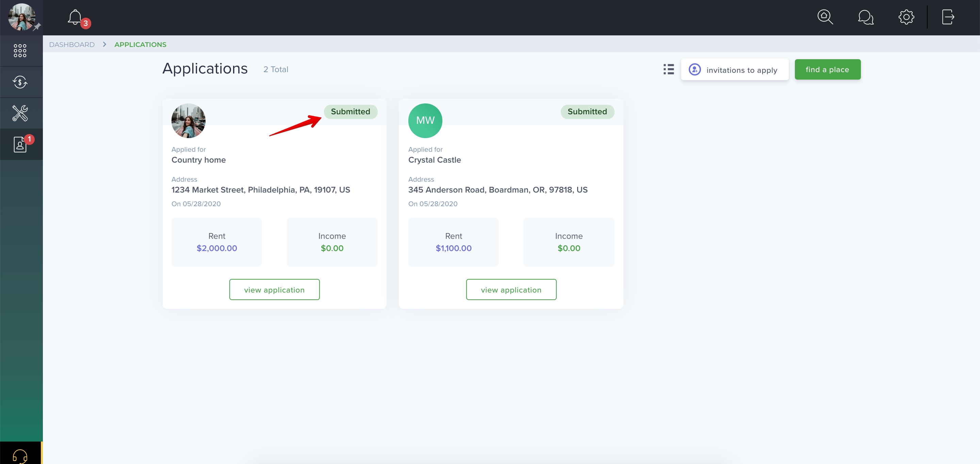Click the 1234 Market Street address
Image resolution: width=980 pixels, height=464 pixels.
pyautogui.click(x=261, y=190)
